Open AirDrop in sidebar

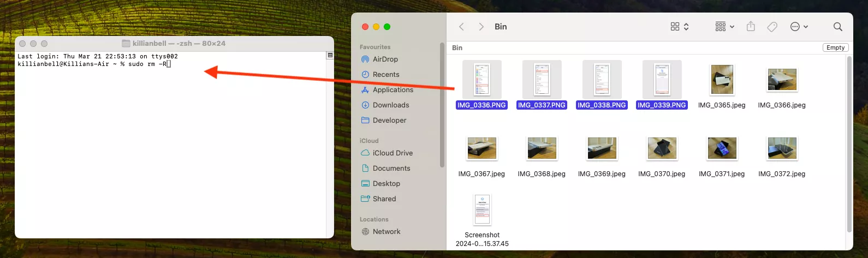point(385,59)
